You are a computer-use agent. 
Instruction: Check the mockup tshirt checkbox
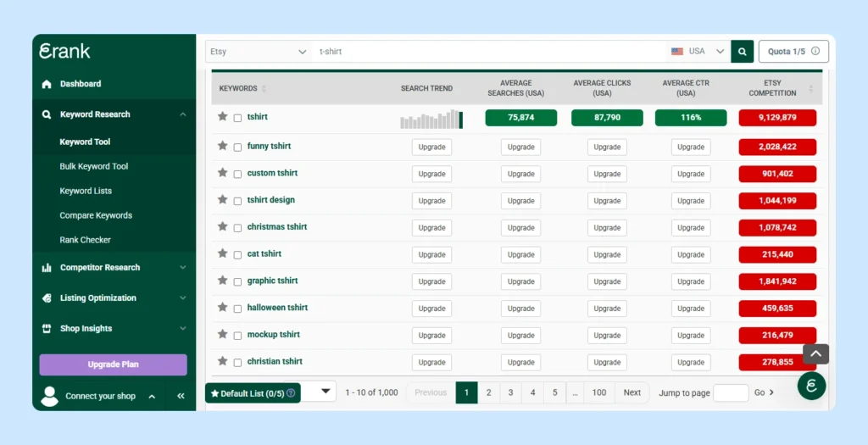(237, 336)
